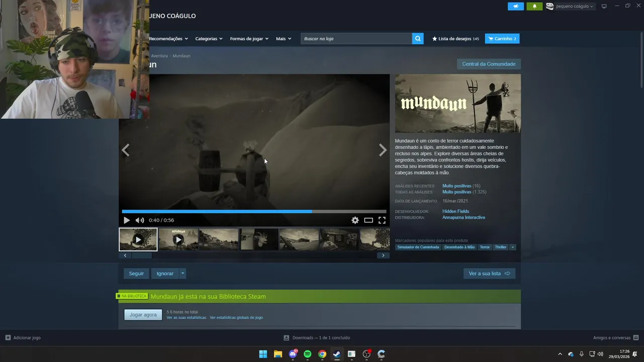
Task: Open the green notification bell
Action: (x=534, y=6)
